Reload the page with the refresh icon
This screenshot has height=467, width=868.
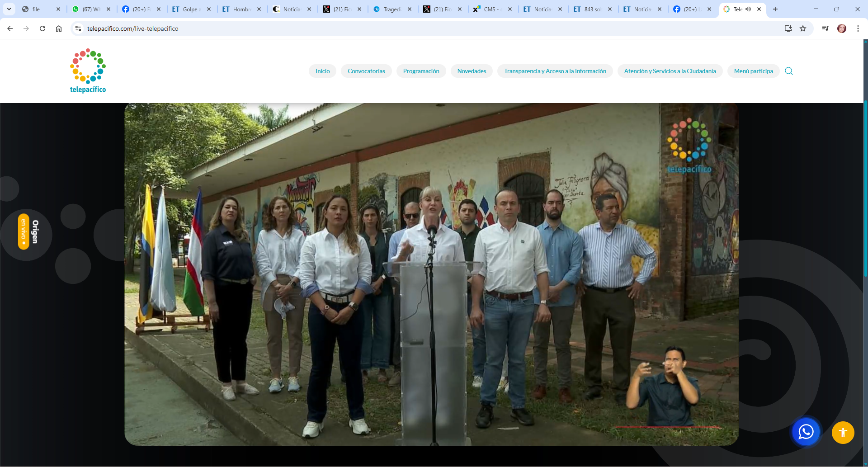point(42,28)
